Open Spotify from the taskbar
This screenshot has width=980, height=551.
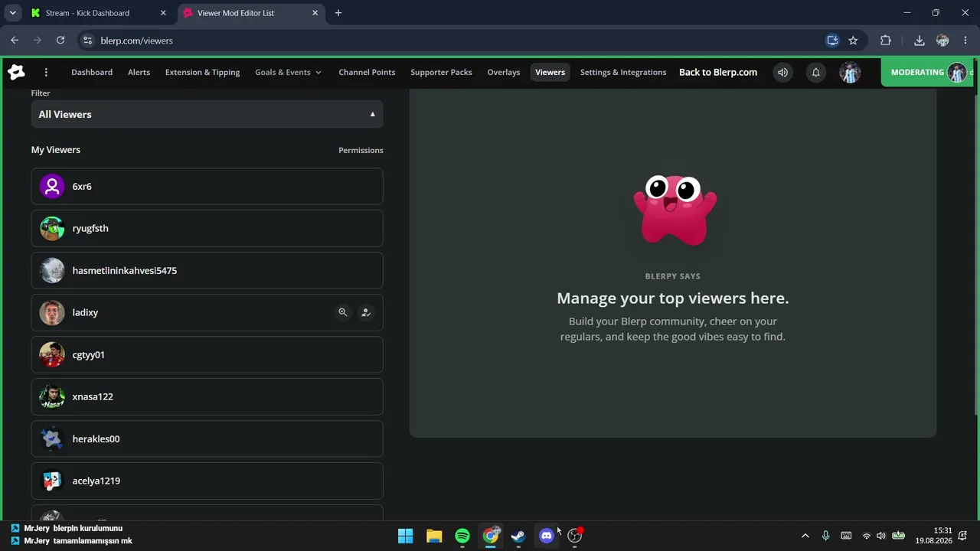[462, 536]
